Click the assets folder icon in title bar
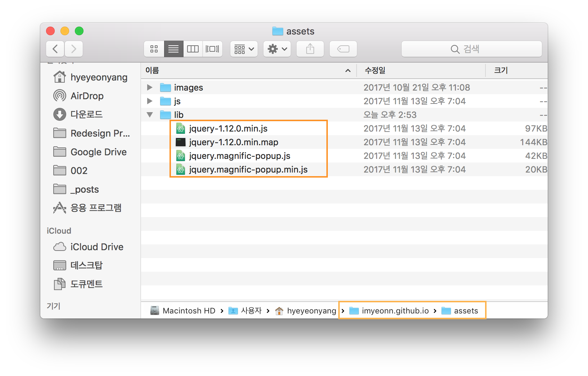Image resolution: width=588 pixels, height=376 pixels. point(278,31)
